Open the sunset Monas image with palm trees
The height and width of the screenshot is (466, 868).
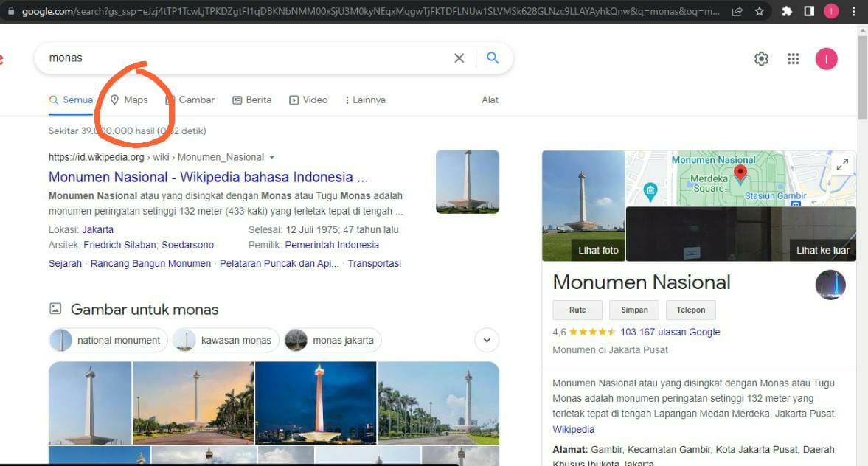click(x=193, y=403)
